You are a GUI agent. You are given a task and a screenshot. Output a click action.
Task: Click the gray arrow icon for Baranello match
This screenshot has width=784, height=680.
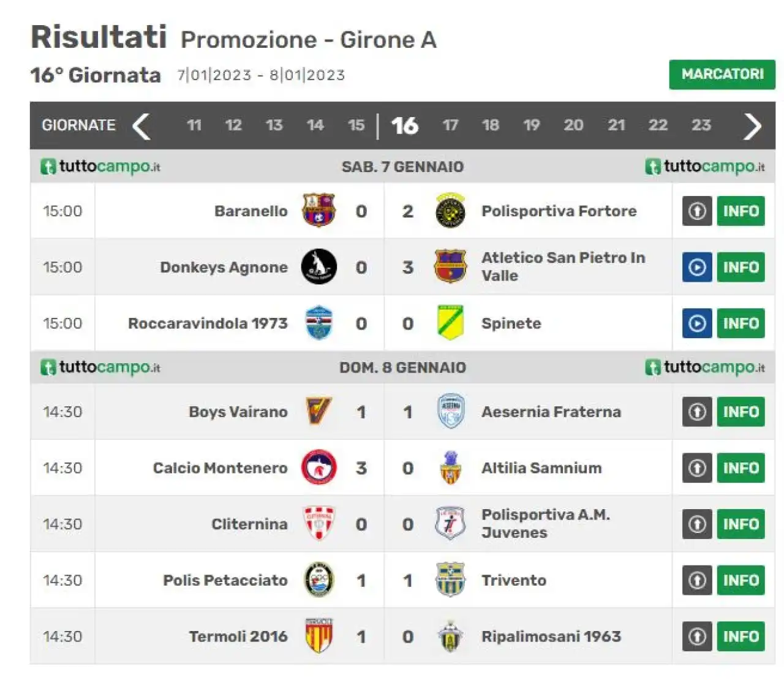[697, 211]
